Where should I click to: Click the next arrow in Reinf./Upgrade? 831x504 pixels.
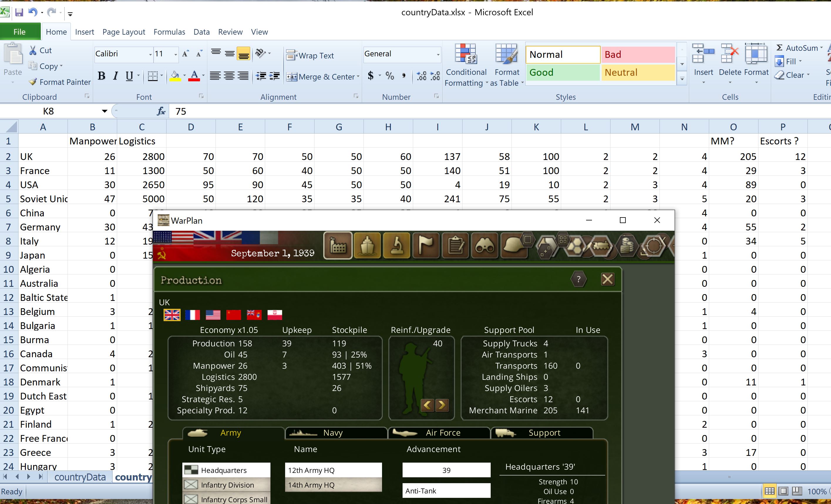pyautogui.click(x=442, y=404)
